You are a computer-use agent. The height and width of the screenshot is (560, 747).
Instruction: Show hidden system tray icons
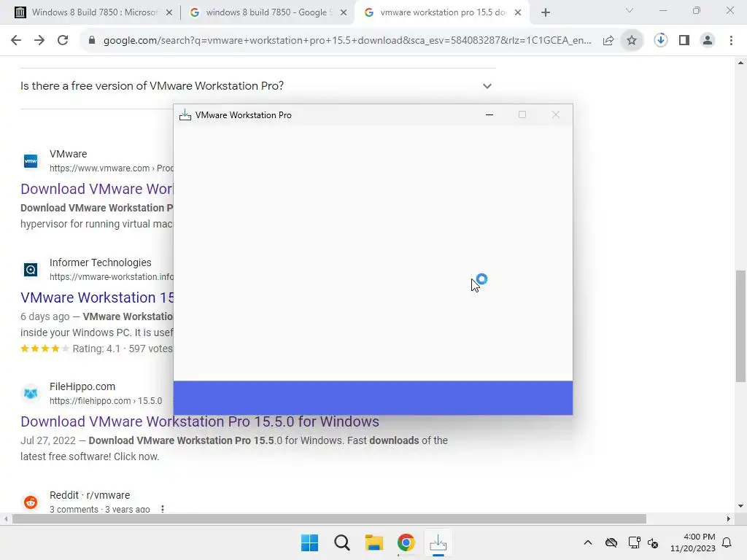[x=588, y=542]
